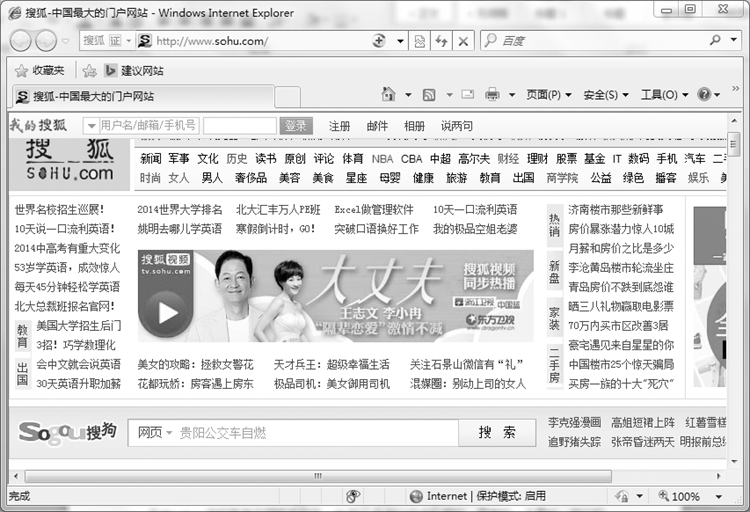Click the Read Mail icon
This screenshot has height=512, width=750.
tap(467, 94)
